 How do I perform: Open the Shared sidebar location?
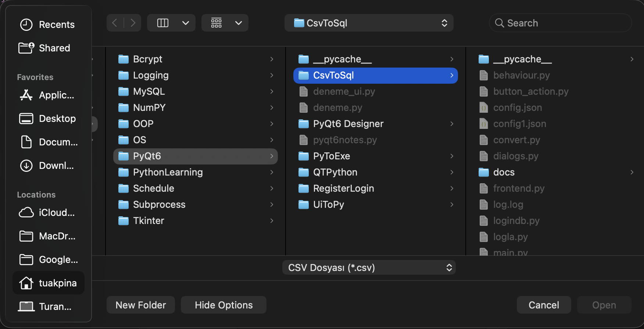tap(49, 48)
